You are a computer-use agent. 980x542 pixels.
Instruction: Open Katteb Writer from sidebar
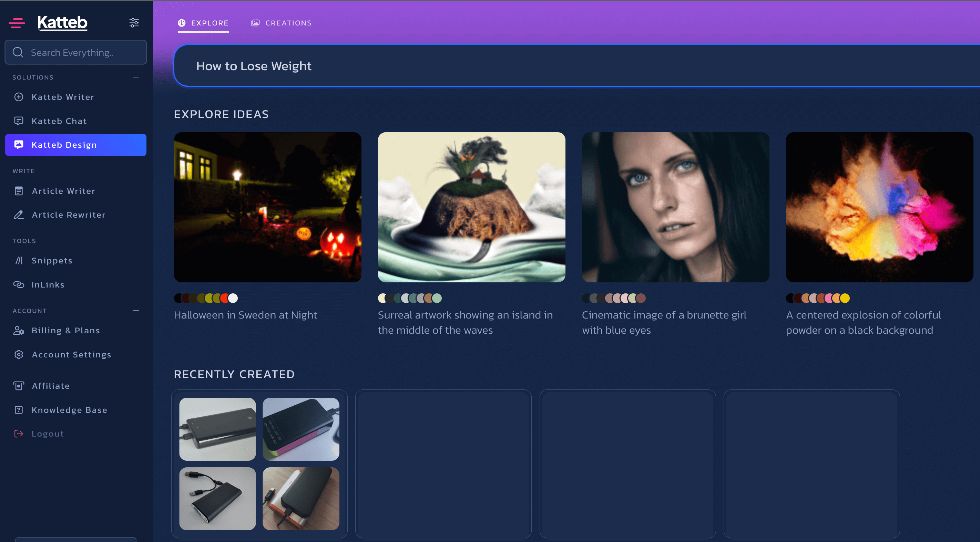(x=76, y=97)
